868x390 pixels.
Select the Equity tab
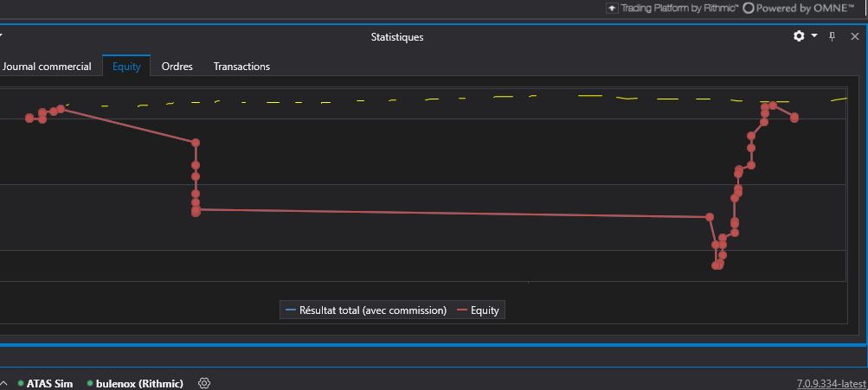click(126, 67)
